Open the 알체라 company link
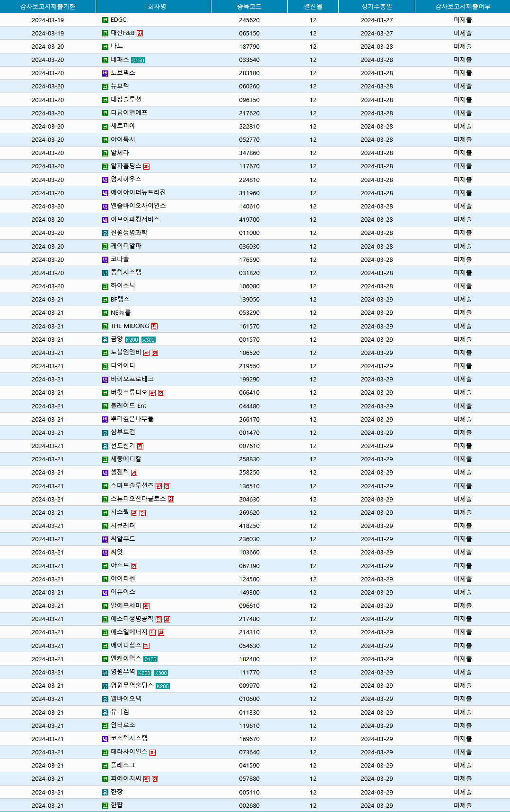The width and height of the screenshot is (510, 812). pos(120,153)
